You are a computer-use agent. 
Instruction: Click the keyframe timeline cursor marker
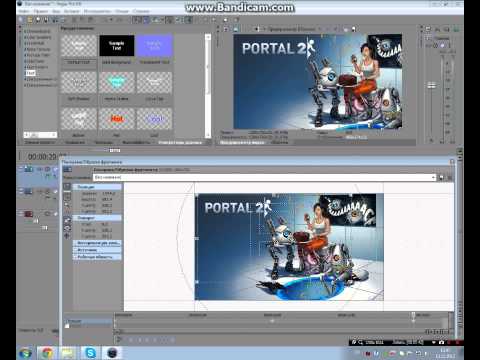413,316
